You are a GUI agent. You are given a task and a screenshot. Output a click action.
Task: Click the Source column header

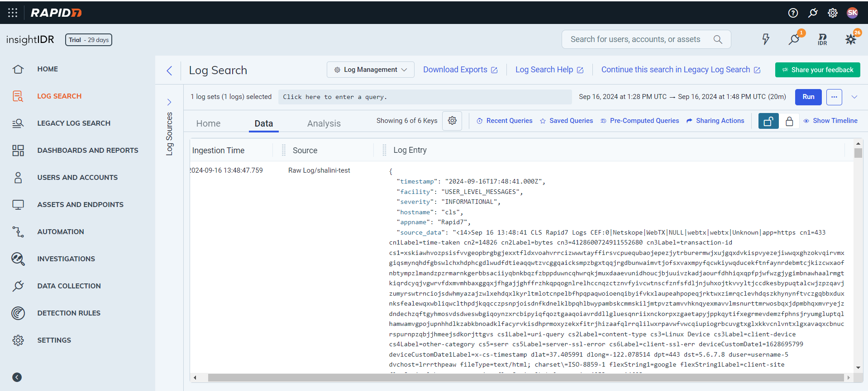tap(305, 151)
